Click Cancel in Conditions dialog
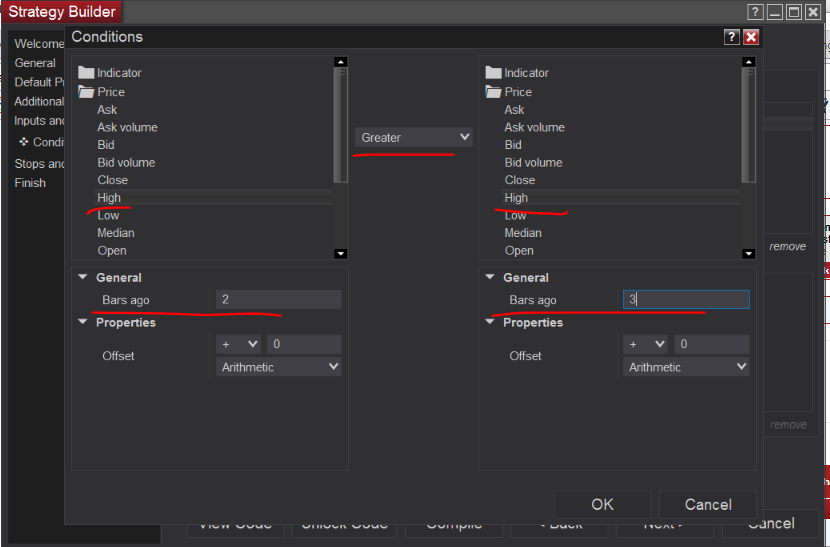 (x=708, y=505)
